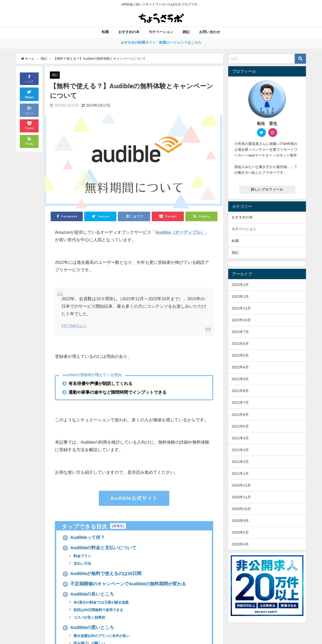Open the モチベーション menu item
Viewport: 322px width, 644px height.
(x=161, y=32)
